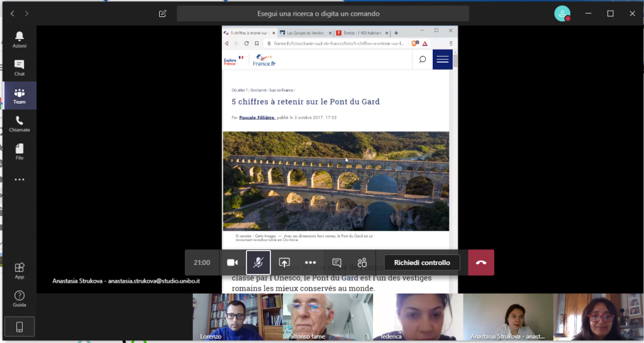Select alfonso farne's video thumbnail
644x343 pixels.
pyautogui.click(x=328, y=317)
